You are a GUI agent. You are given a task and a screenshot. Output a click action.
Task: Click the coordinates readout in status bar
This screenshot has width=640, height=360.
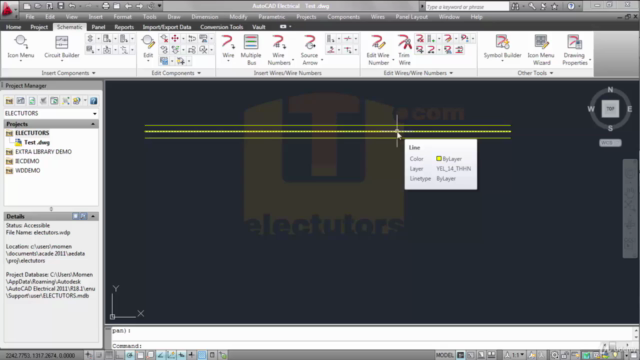pyautogui.click(x=40, y=356)
